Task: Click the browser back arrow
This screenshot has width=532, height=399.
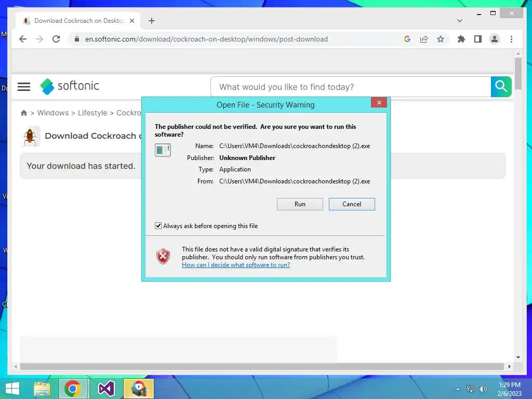Action: pos(23,39)
